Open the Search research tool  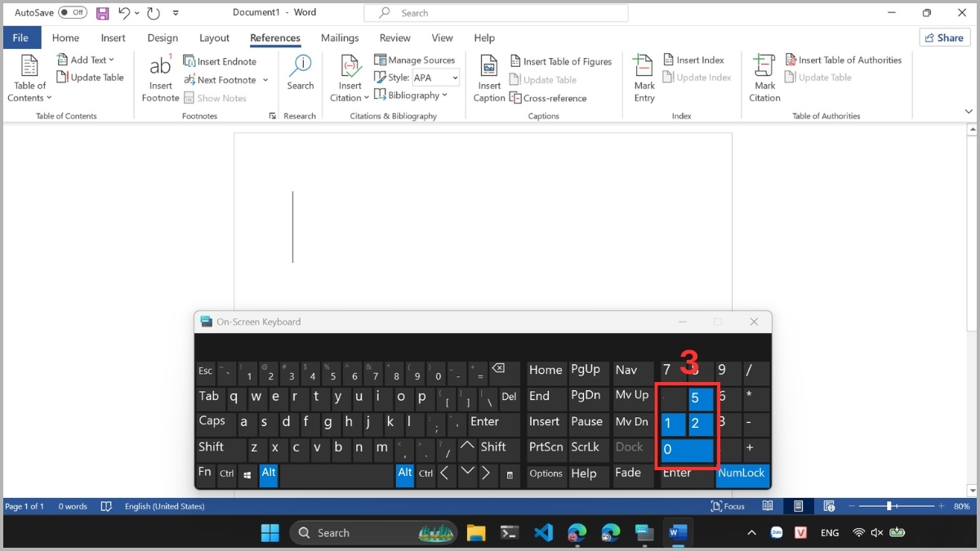(301, 73)
